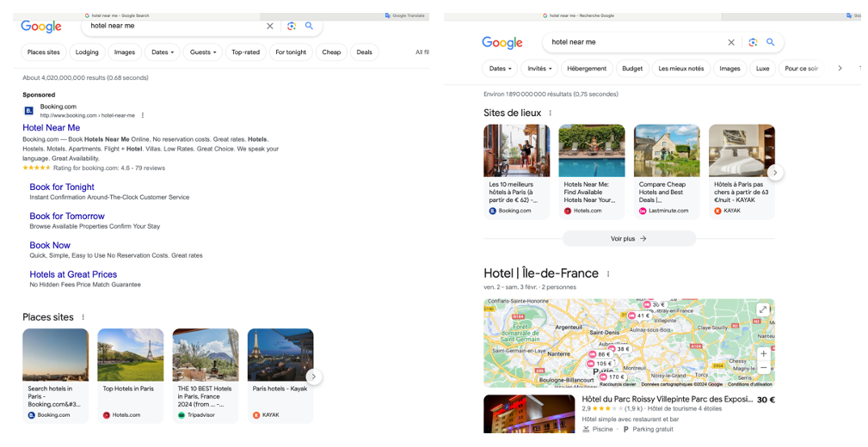Screen dimensions: 868x447
Task: Open Hotel Île-de-France options menu
Action: 608,274
